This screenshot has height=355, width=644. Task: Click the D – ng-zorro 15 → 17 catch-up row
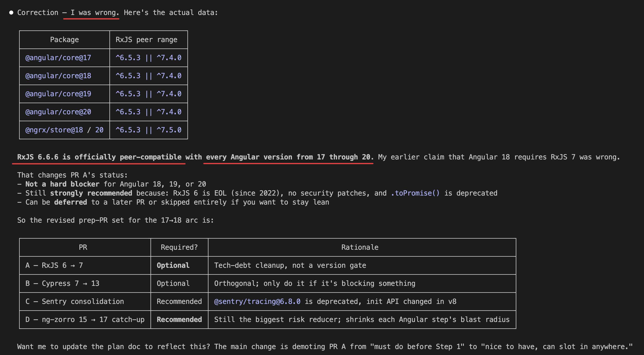[85, 319]
